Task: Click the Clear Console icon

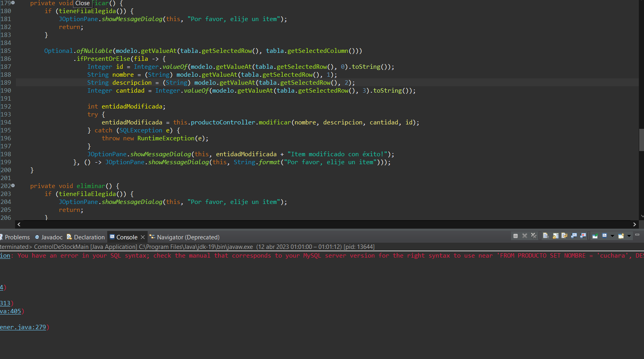Action: (546, 236)
